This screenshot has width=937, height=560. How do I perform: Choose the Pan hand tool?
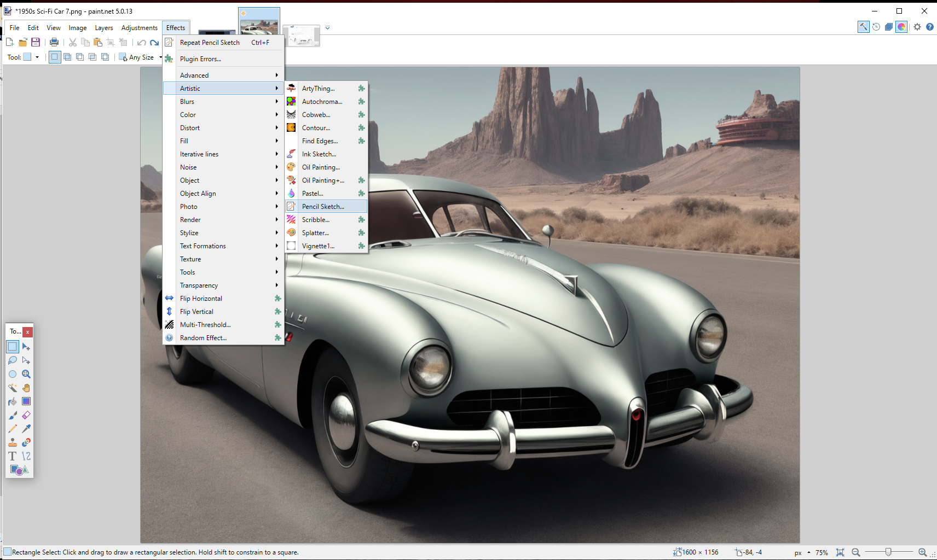pyautogui.click(x=26, y=388)
